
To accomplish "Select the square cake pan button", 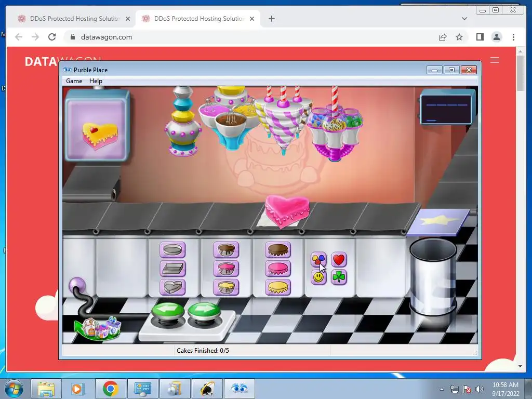I will coord(172,269).
